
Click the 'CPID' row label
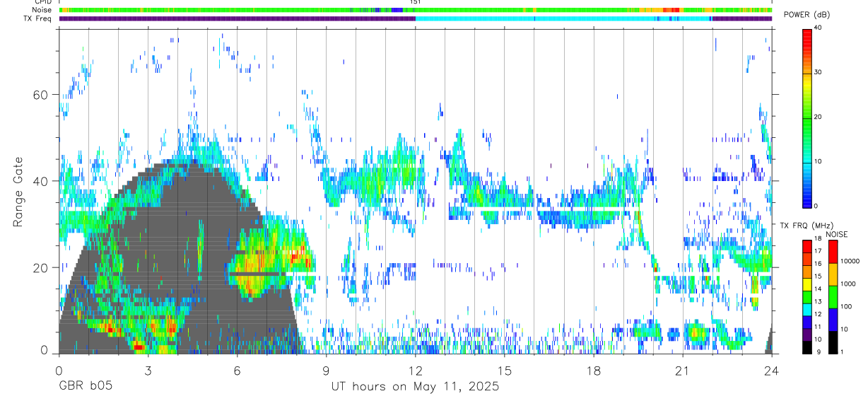pos(42,2)
